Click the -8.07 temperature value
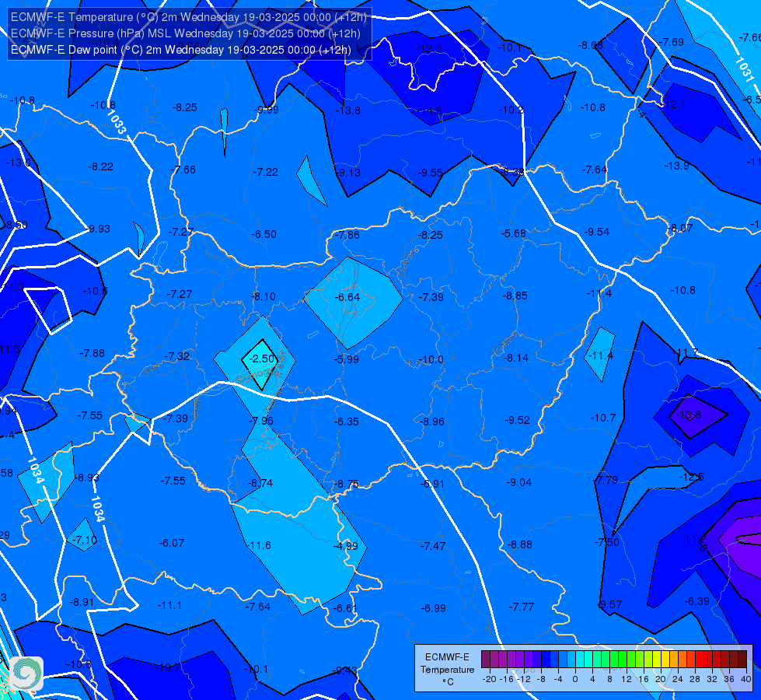 coord(680,228)
